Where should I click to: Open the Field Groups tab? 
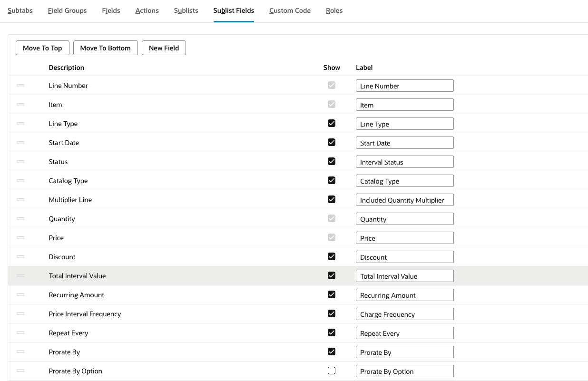(67, 10)
